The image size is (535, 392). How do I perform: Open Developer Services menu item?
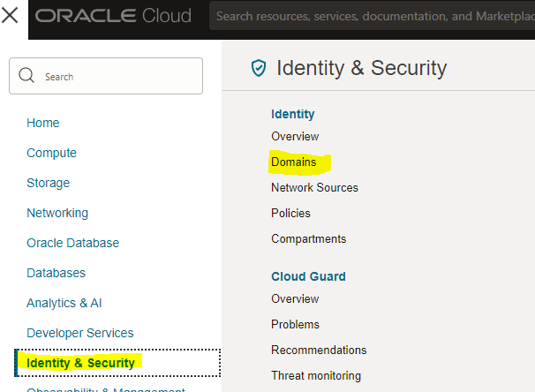tap(79, 333)
